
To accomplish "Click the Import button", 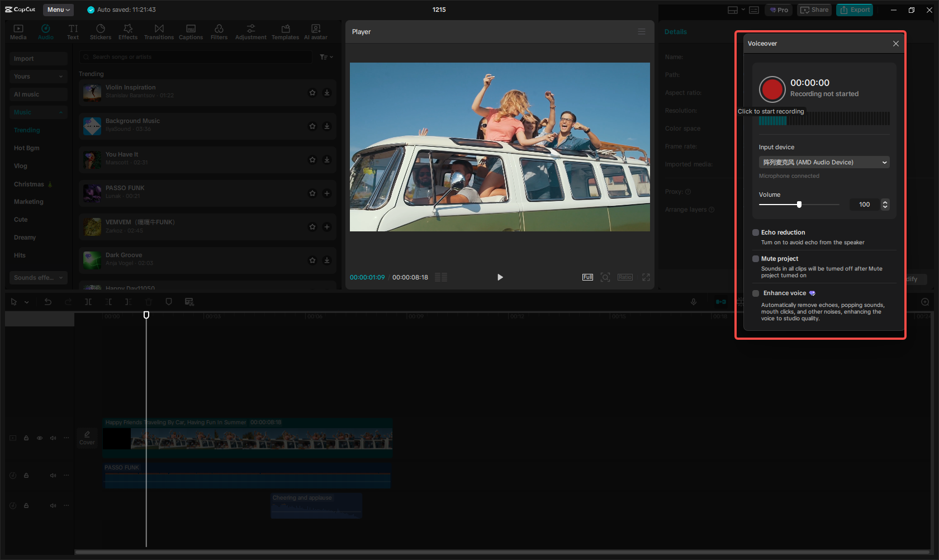I will pyautogui.click(x=38, y=59).
